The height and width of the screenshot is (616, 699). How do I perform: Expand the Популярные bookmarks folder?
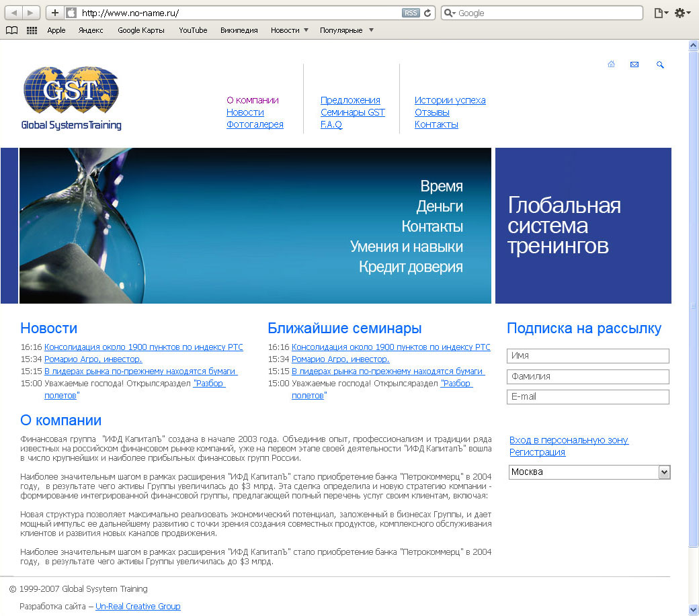tap(346, 30)
